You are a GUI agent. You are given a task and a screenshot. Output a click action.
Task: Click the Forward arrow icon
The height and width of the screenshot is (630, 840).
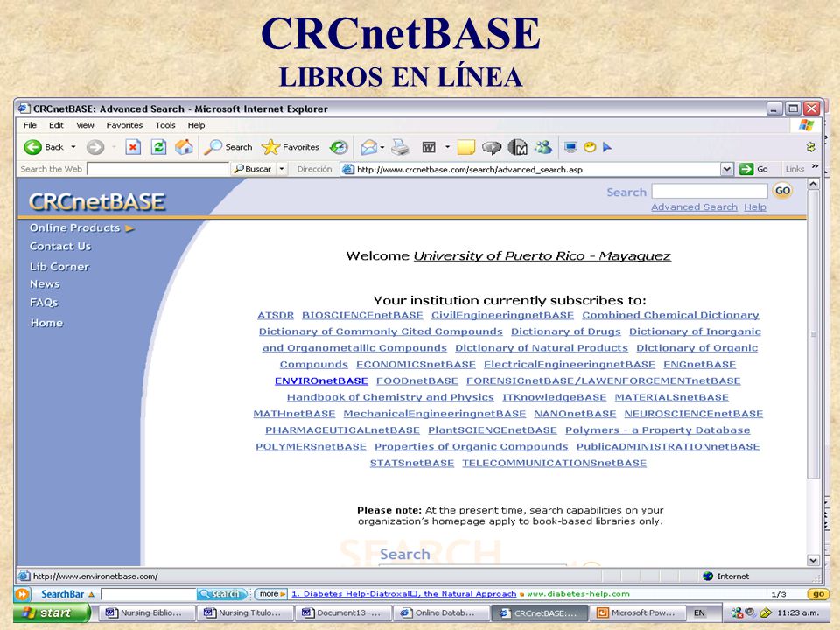pyautogui.click(x=95, y=147)
